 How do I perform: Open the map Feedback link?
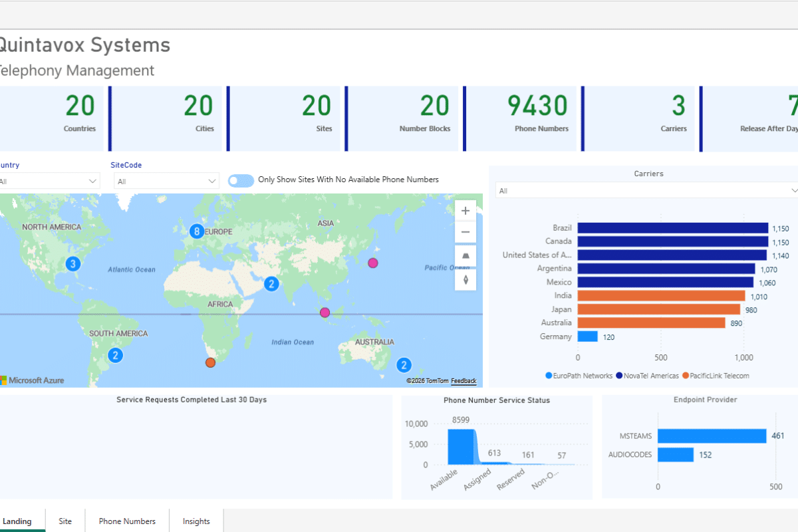[464, 381]
